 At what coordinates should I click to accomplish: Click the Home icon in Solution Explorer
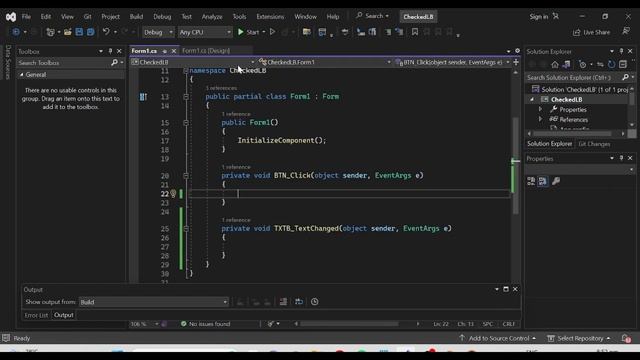(x=555, y=64)
